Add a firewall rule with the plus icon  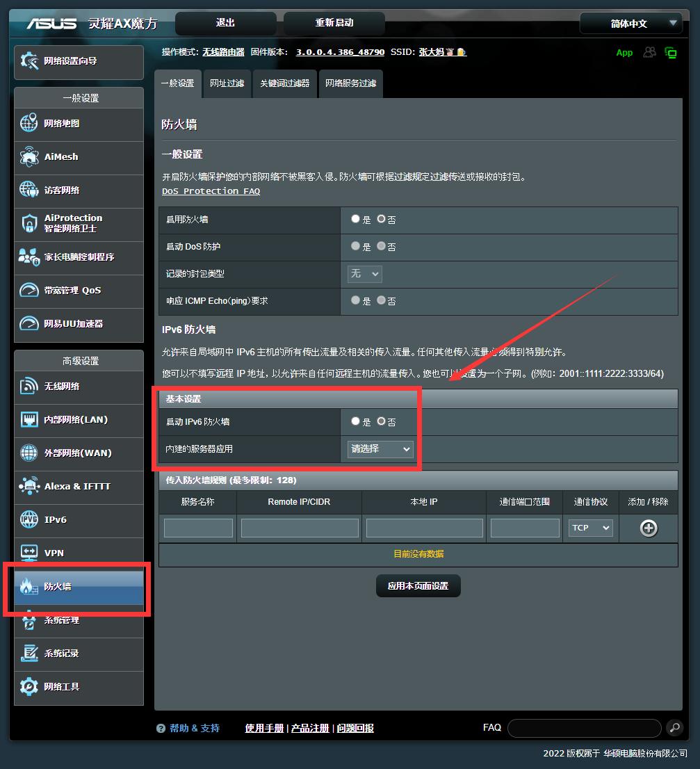pyautogui.click(x=648, y=528)
